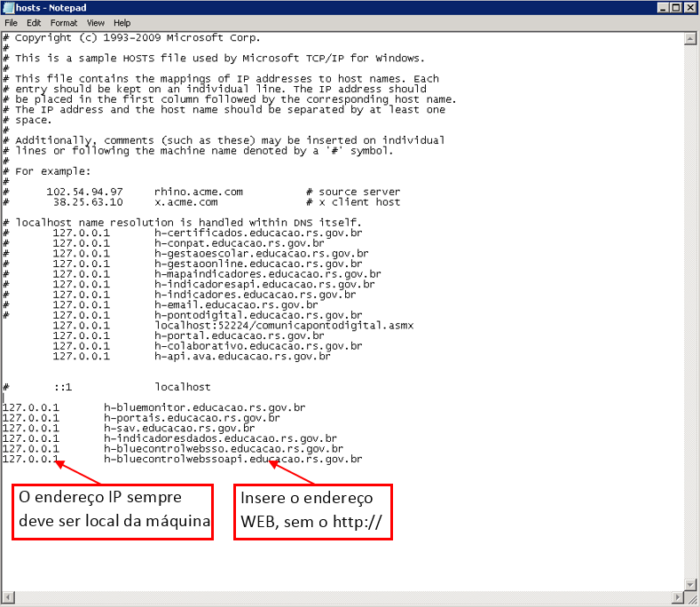Click 'h-pontodigital.educacao.rs.gov.br' entry
The image size is (700, 607).
click(258, 315)
